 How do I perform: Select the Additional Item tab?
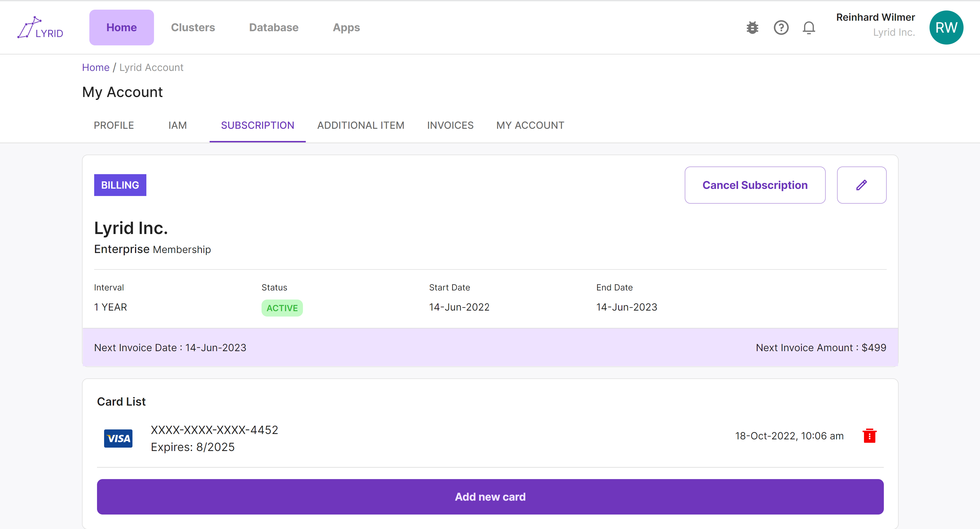coord(360,125)
